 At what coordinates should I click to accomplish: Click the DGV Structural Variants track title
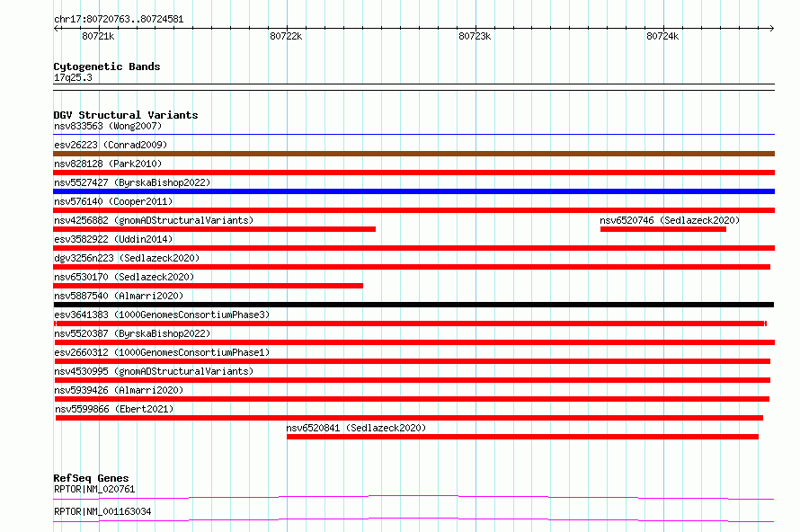click(126, 115)
